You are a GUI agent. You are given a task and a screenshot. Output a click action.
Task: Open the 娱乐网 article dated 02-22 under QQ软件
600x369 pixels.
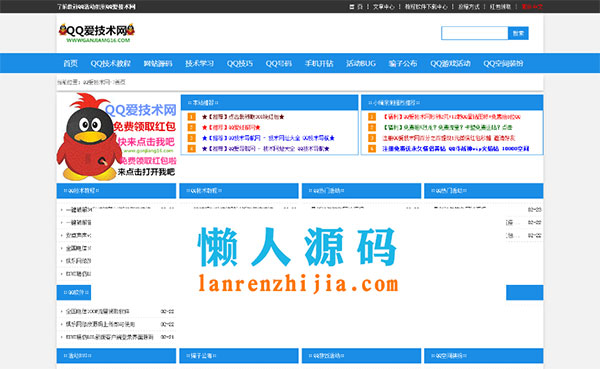coord(100,324)
